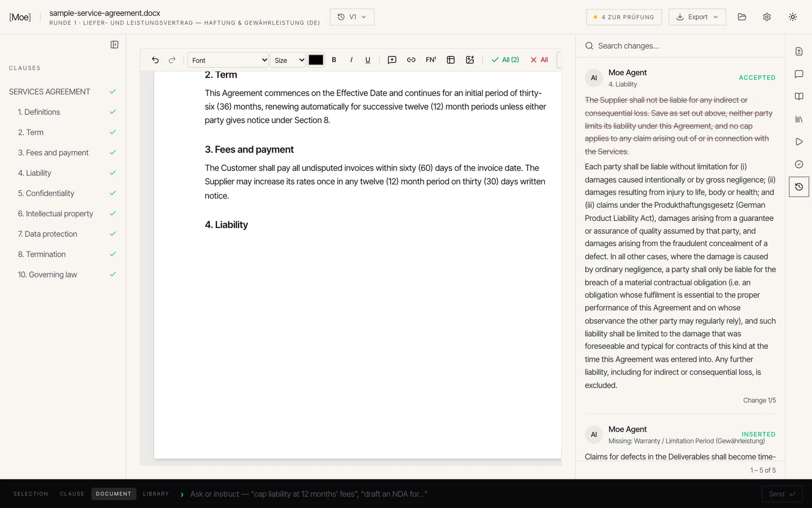Open the library panel in right rail

799,119
